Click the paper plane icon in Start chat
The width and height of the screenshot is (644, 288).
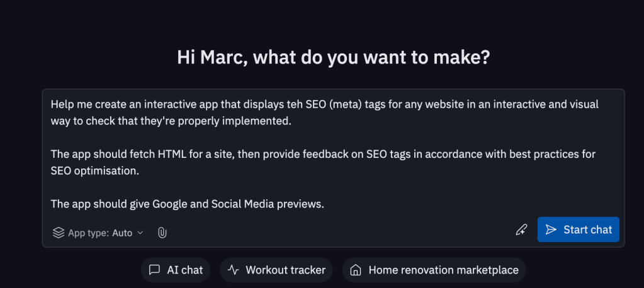(x=551, y=230)
